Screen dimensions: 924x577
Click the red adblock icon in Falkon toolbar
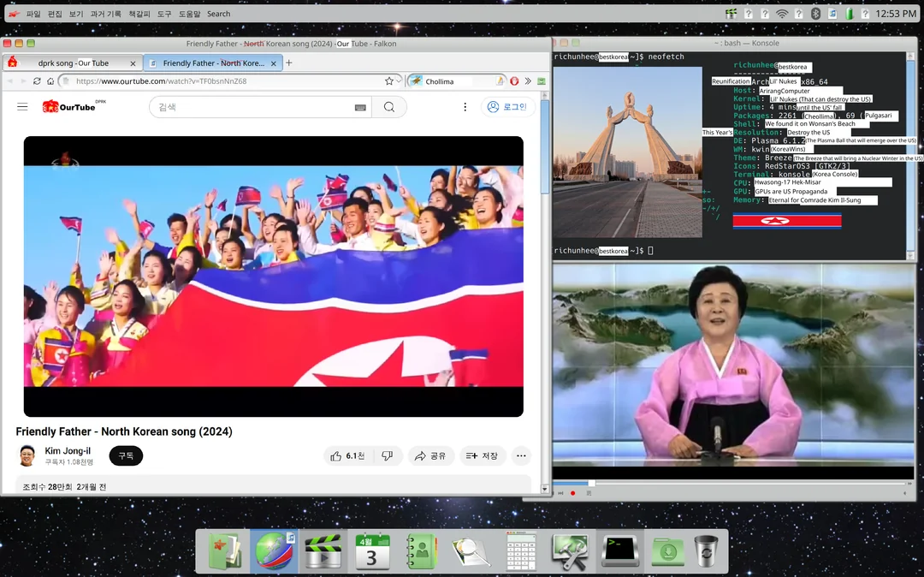click(514, 81)
